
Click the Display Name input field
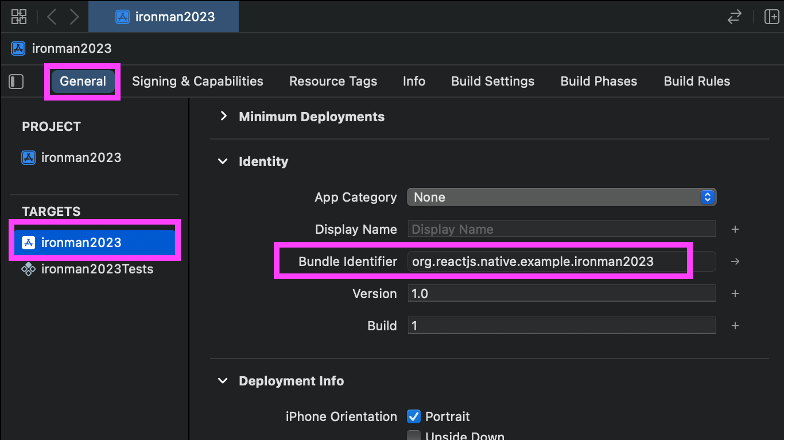tap(561, 229)
